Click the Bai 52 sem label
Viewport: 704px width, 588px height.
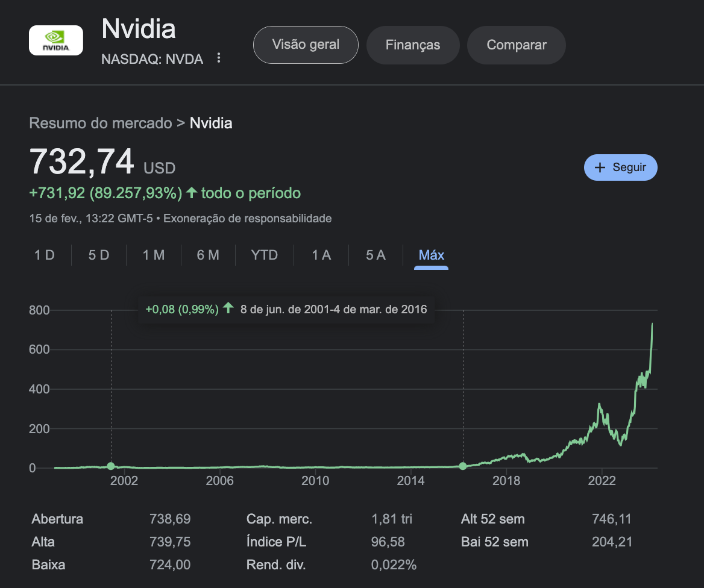(494, 542)
